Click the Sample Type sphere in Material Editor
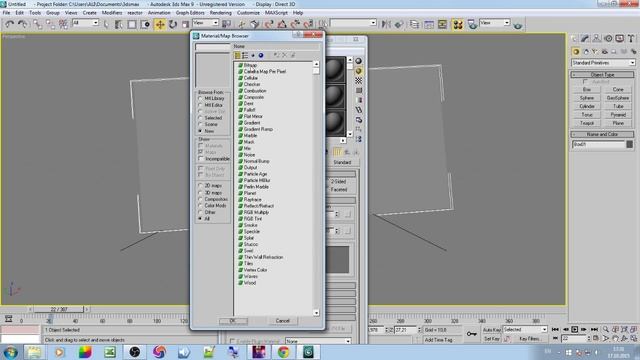The image size is (640, 360). pos(358,61)
